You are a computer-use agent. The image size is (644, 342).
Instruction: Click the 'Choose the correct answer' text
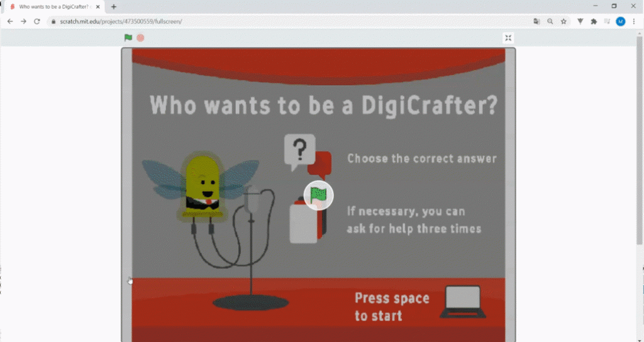pos(422,158)
